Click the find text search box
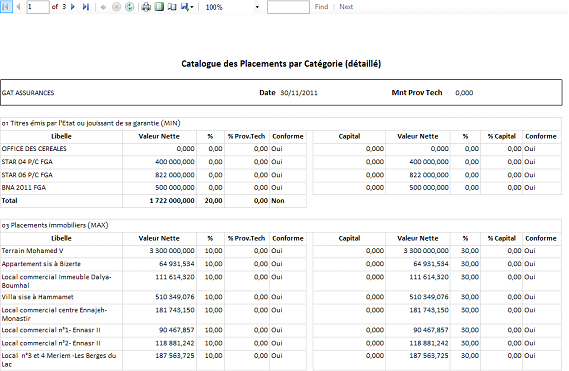The width and height of the screenshot is (569, 371). pyautogui.click(x=288, y=7)
